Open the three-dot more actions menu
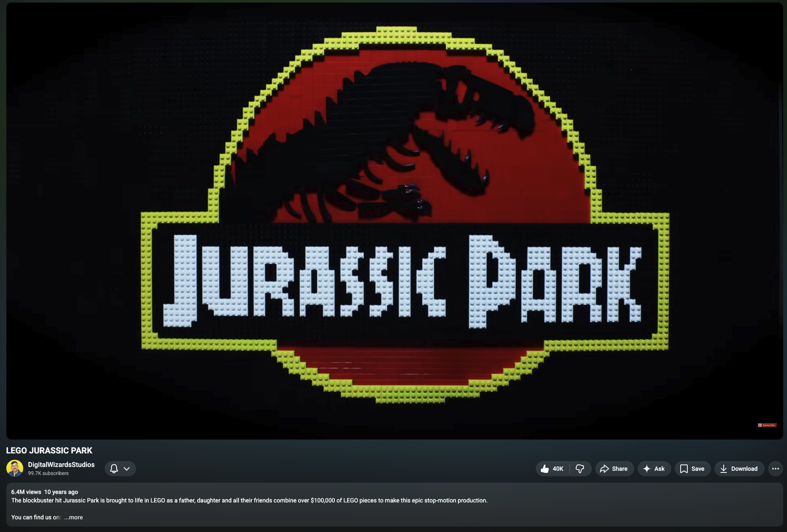Viewport: 787px width, 532px height. pos(776,469)
